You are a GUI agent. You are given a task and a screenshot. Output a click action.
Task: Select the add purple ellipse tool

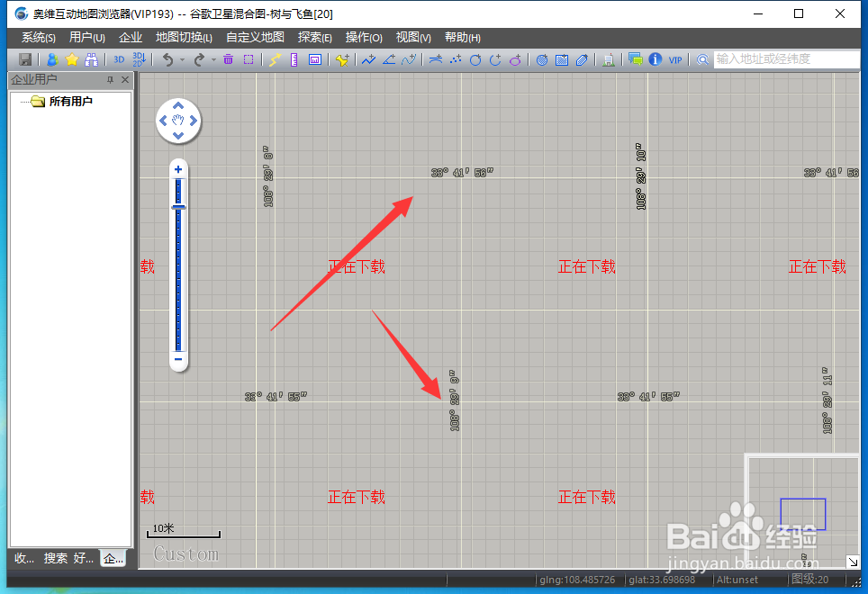point(515,59)
